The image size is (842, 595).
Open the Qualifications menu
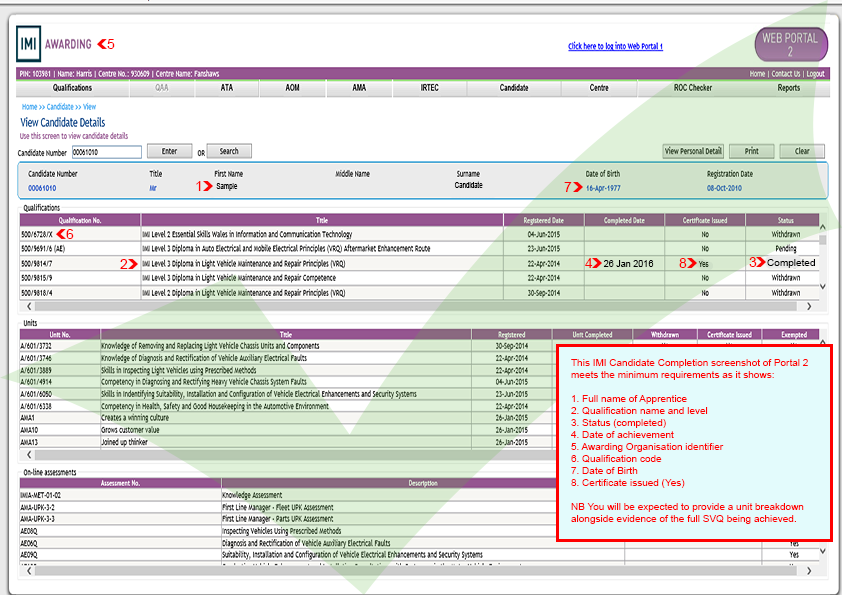click(72, 88)
